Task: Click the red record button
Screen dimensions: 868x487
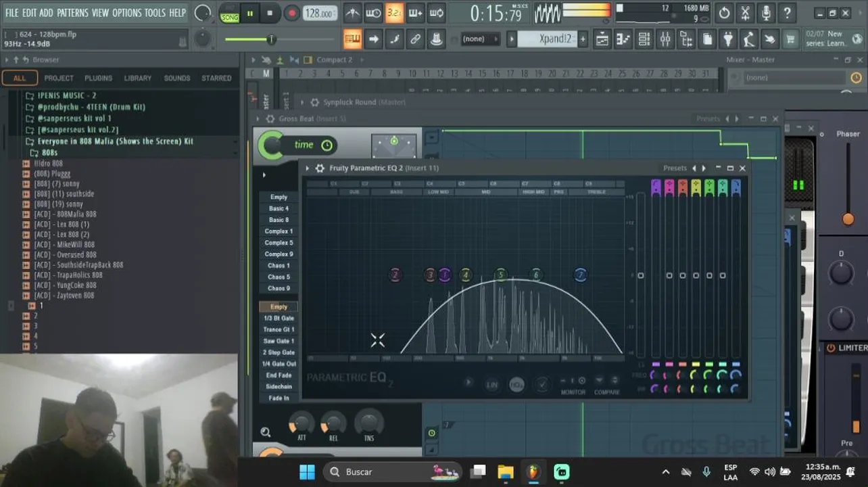Action: (x=291, y=13)
